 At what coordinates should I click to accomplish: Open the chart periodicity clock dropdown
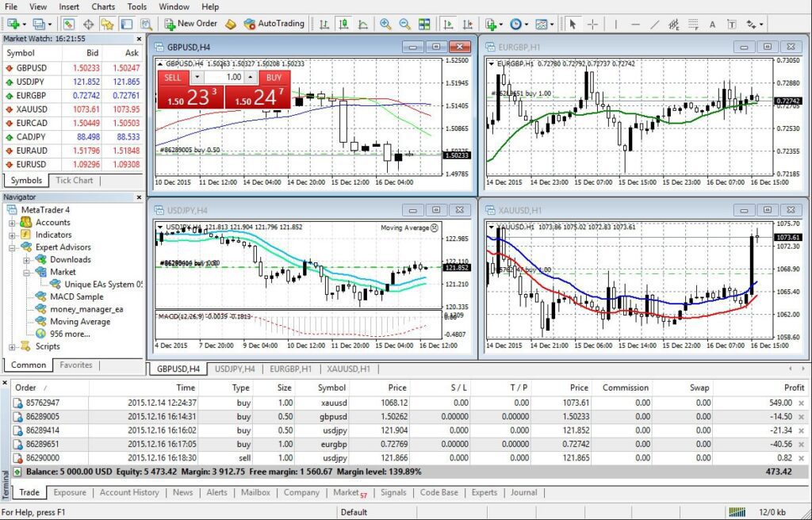point(518,24)
